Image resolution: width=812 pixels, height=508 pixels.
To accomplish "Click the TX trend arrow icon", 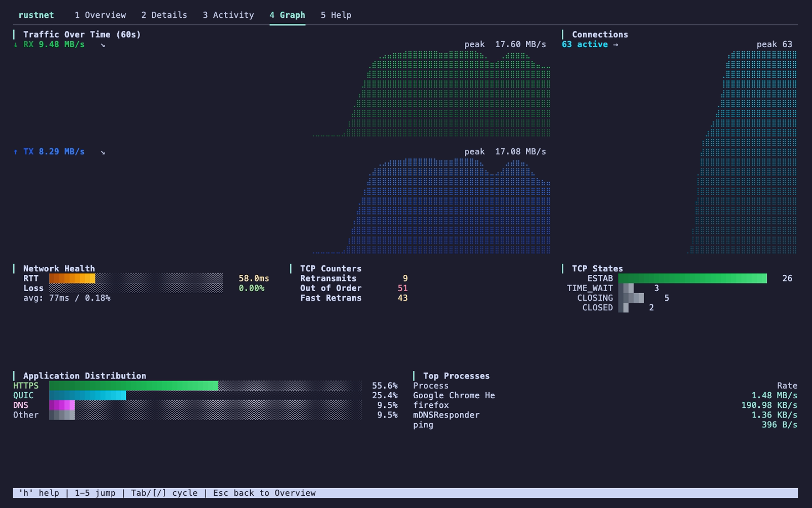I will pyautogui.click(x=103, y=152).
